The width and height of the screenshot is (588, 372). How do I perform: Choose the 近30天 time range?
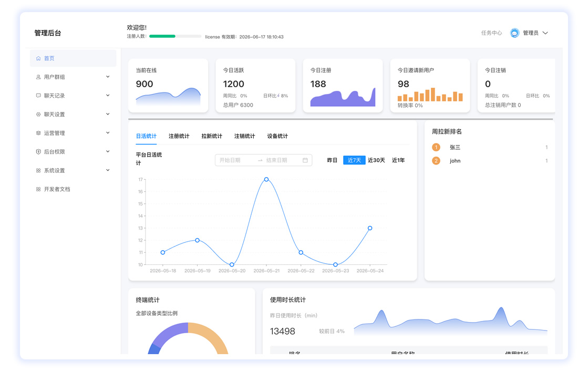pyautogui.click(x=377, y=160)
